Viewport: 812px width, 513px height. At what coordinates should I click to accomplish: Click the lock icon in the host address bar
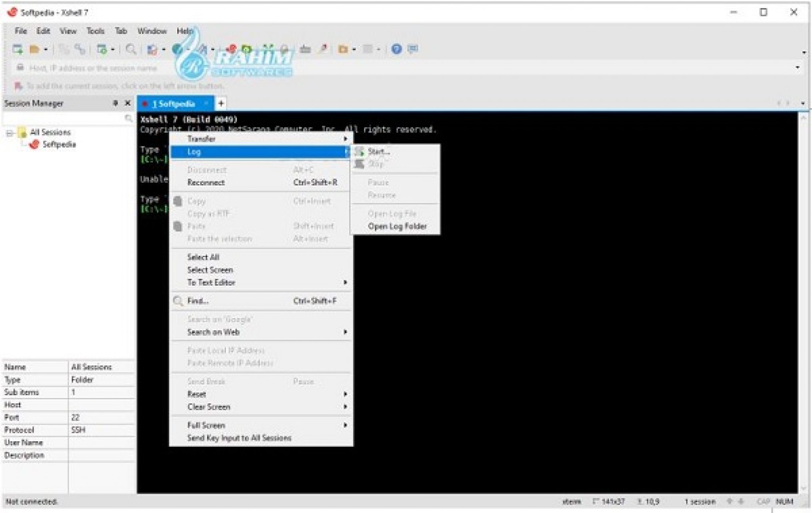click(x=20, y=68)
